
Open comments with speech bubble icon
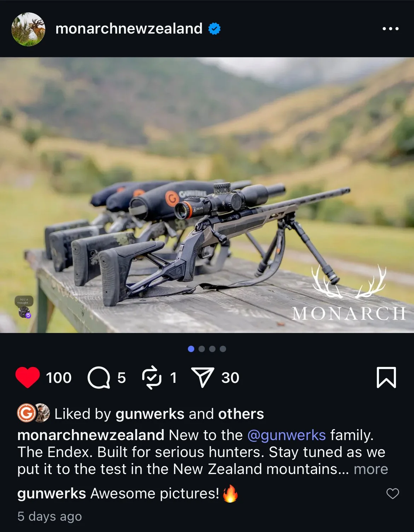click(x=99, y=378)
